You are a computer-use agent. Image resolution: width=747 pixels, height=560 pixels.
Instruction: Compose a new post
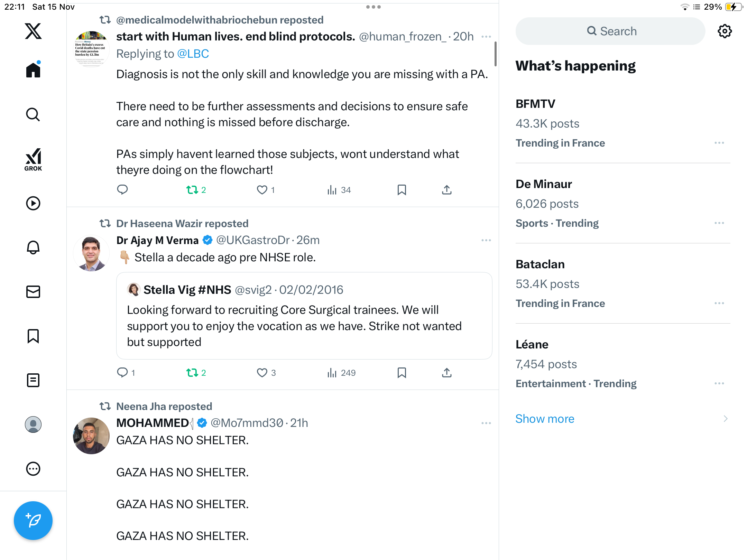pos(33,520)
